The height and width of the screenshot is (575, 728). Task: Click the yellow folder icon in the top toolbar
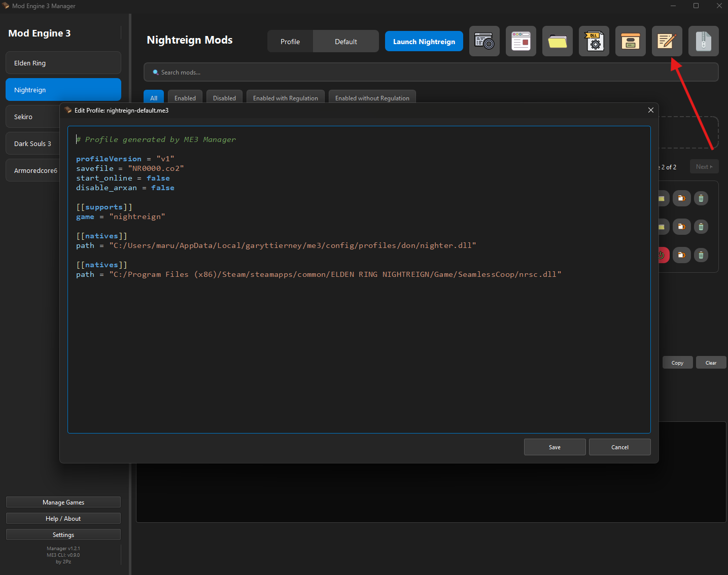click(x=557, y=41)
